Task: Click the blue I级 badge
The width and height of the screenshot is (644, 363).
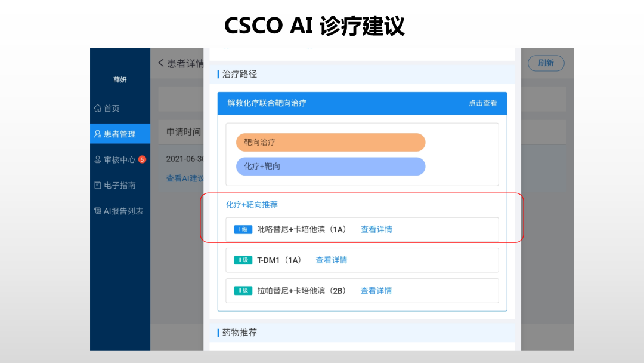Action: click(x=243, y=229)
